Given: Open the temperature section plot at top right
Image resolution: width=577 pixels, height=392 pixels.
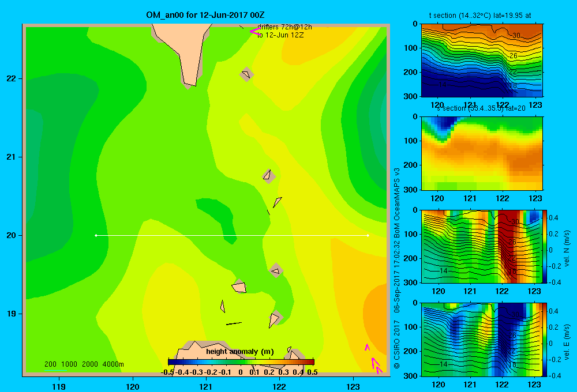Looking at the screenshot, I should 482,61.
